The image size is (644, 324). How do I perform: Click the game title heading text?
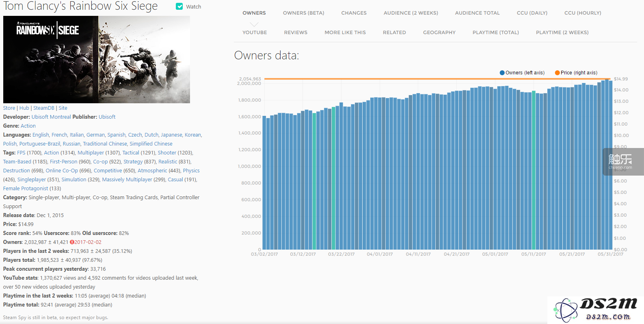coord(80,6)
